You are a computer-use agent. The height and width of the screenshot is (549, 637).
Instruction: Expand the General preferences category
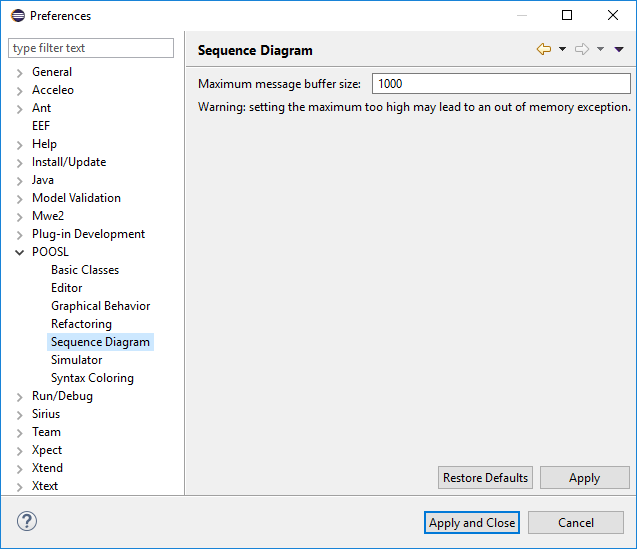click(x=19, y=72)
